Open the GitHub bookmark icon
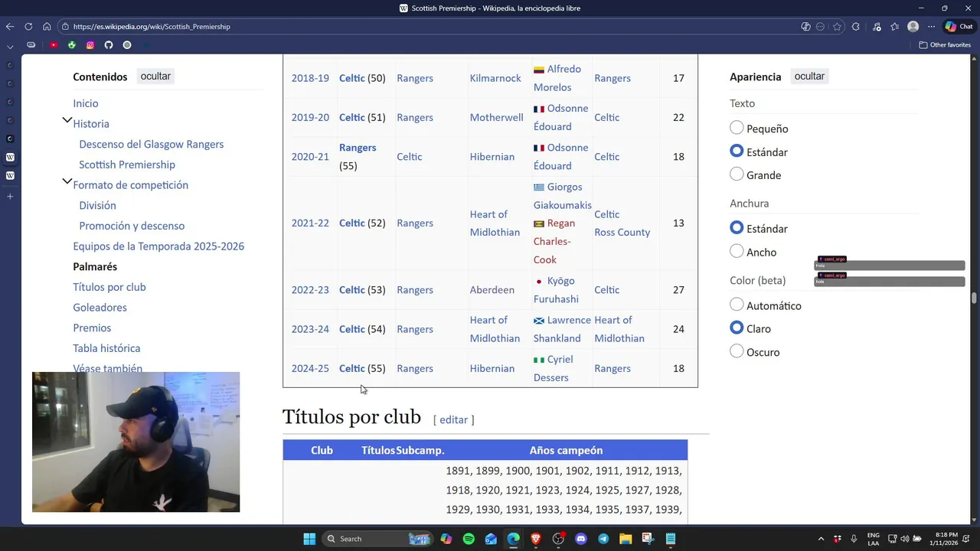Image resolution: width=980 pixels, height=551 pixels. (109, 45)
